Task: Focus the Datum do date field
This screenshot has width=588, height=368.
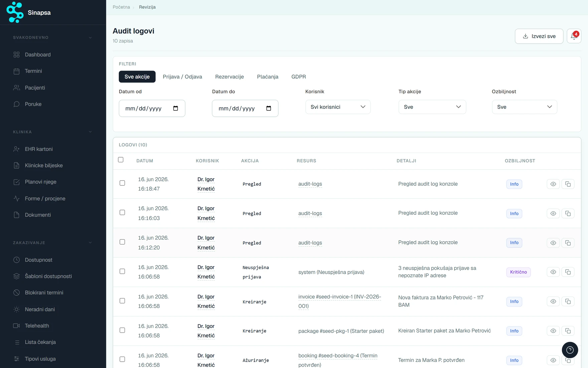Action: 245,108
